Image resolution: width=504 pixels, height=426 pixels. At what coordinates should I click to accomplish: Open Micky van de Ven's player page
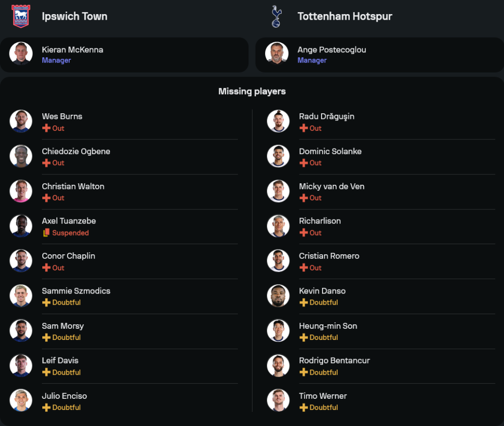point(332,186)
